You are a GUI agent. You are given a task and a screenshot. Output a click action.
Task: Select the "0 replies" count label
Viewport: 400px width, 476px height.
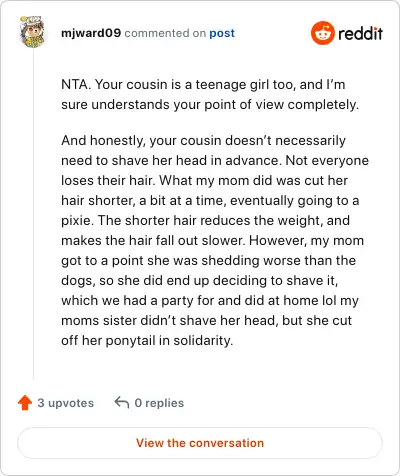[x=159, y=403]
